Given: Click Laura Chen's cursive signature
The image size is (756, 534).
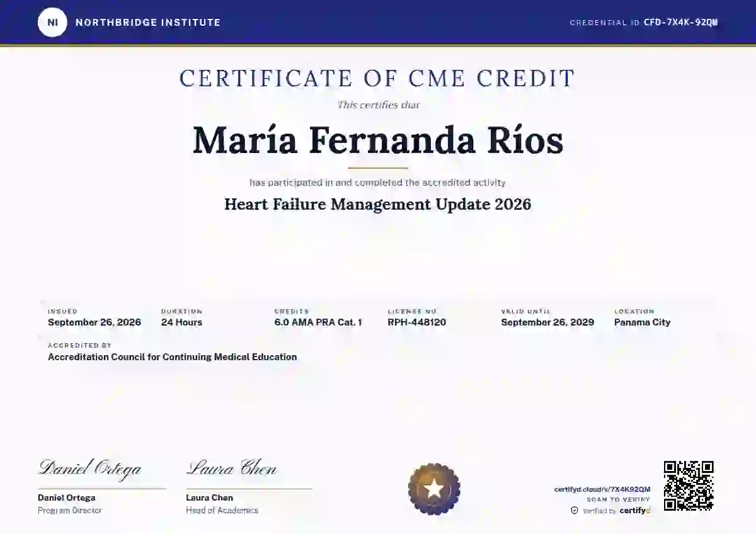Looking at the screenshot, I should [x=231, y=469].
